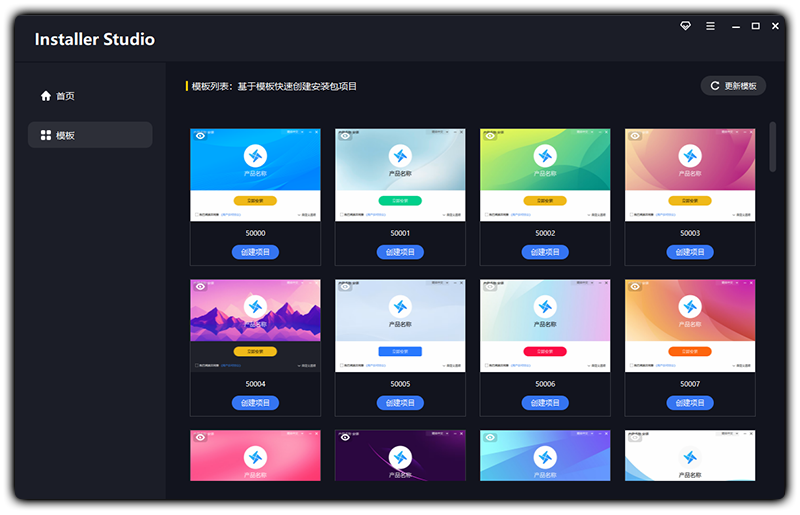Viewport: 800px width, 515px height.
Task: Select the template 50001 thumbnail image
Action: pyautogui.click(x=400, y=175)
